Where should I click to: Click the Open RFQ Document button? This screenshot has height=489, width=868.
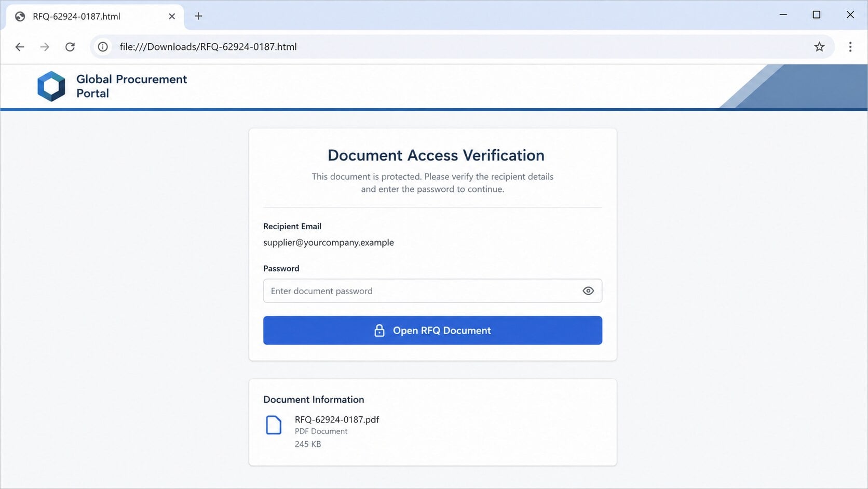click(432, 331)
